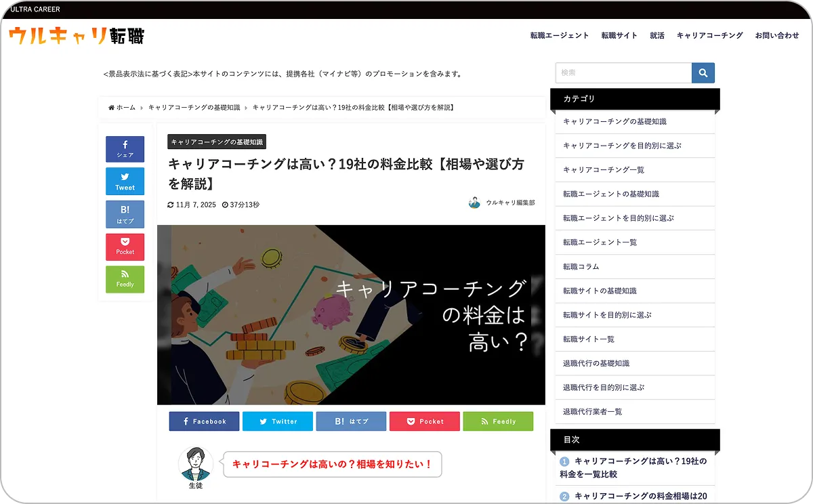Share the article via the Facebook シェア sidebar icon
This screenshot has width=813, height=504.
(125, 148)
